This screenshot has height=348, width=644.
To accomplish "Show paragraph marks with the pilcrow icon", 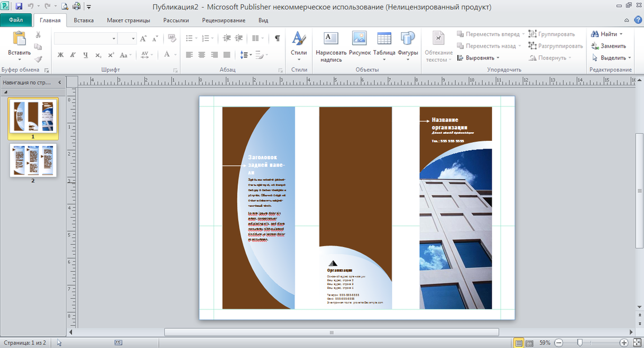I will 277,39.
